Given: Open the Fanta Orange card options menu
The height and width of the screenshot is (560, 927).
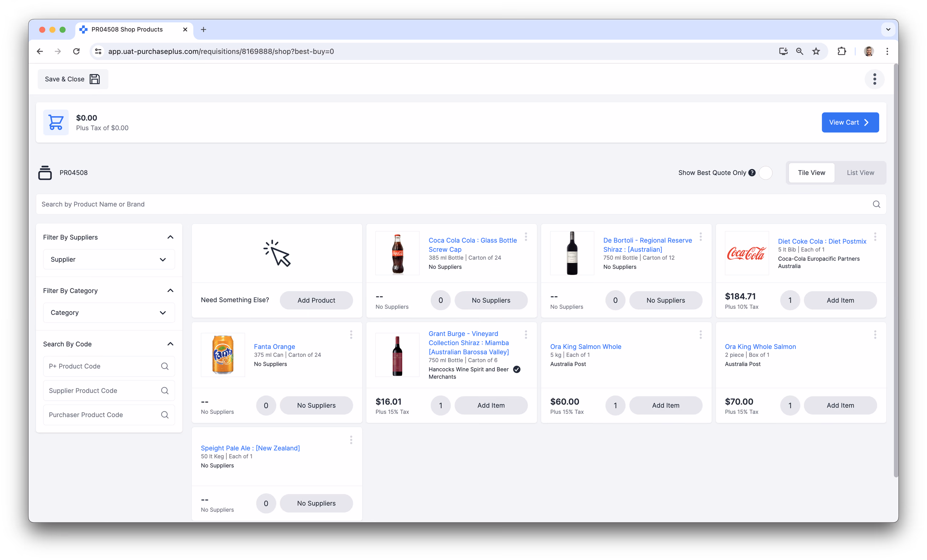Looking at the screenshot, I should tap(351, 335).
